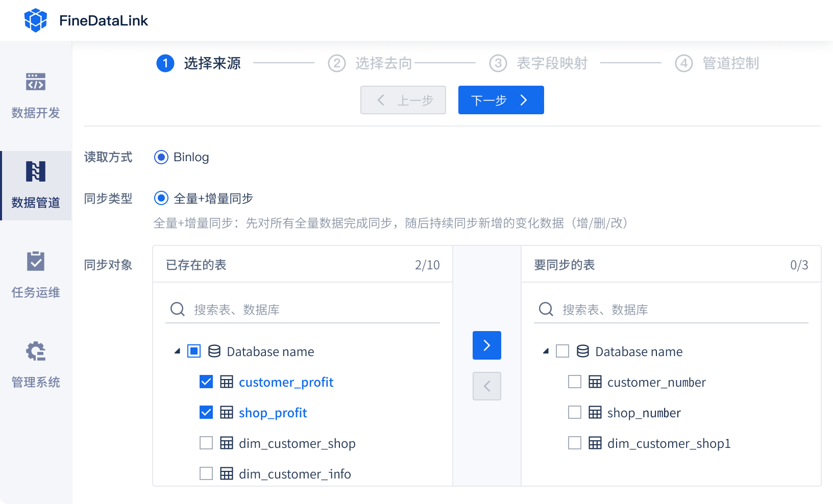Viewport: 833px width, 504px height.
Task: Click the database icon in right panel
Action: coord(583,351)
